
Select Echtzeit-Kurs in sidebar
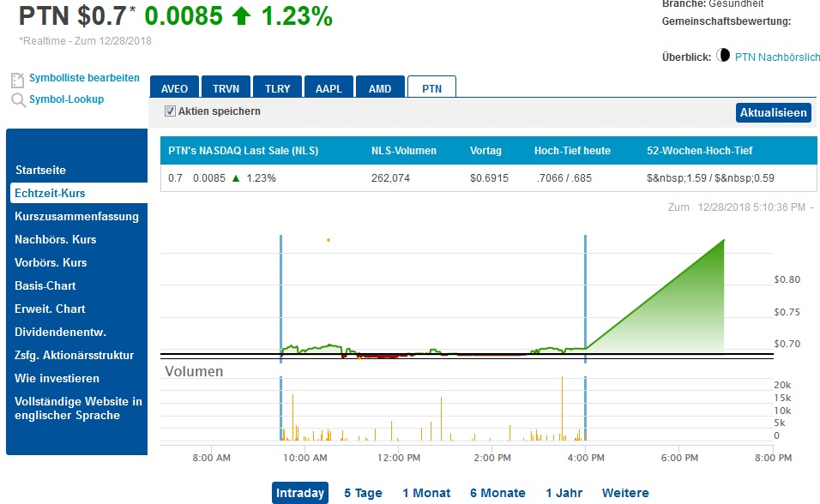pyautogui.click(x=78, y=193)
